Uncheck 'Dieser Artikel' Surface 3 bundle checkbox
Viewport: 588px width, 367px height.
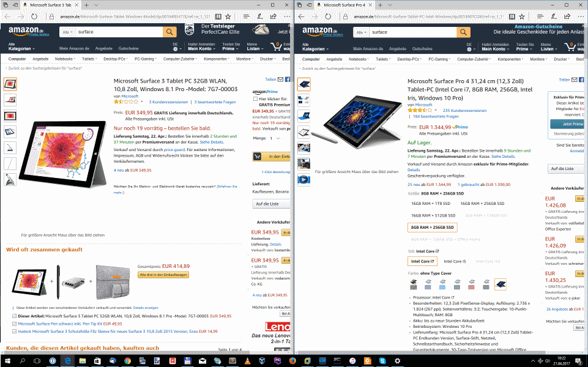point(14,316)
